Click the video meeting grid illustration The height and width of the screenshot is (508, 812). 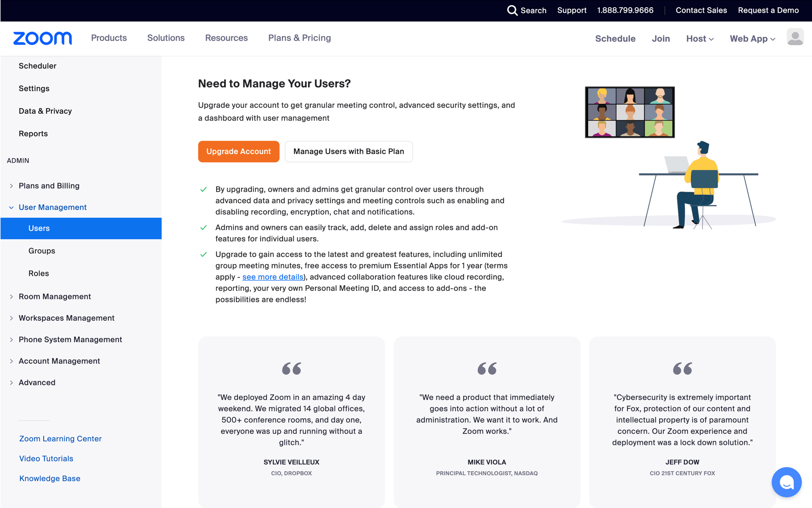tap(630, 112)
